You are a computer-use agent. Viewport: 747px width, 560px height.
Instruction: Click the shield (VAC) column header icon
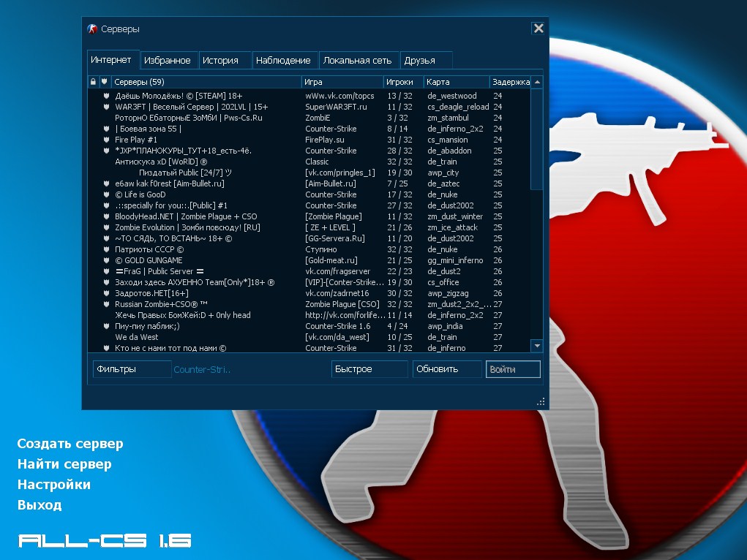[x=105, y=82]
